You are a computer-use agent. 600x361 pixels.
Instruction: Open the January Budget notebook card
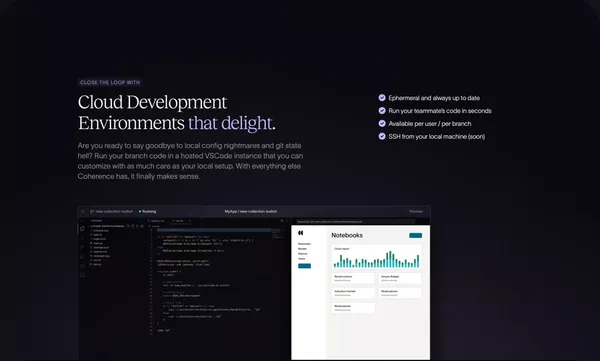click(x=400, y=278)
